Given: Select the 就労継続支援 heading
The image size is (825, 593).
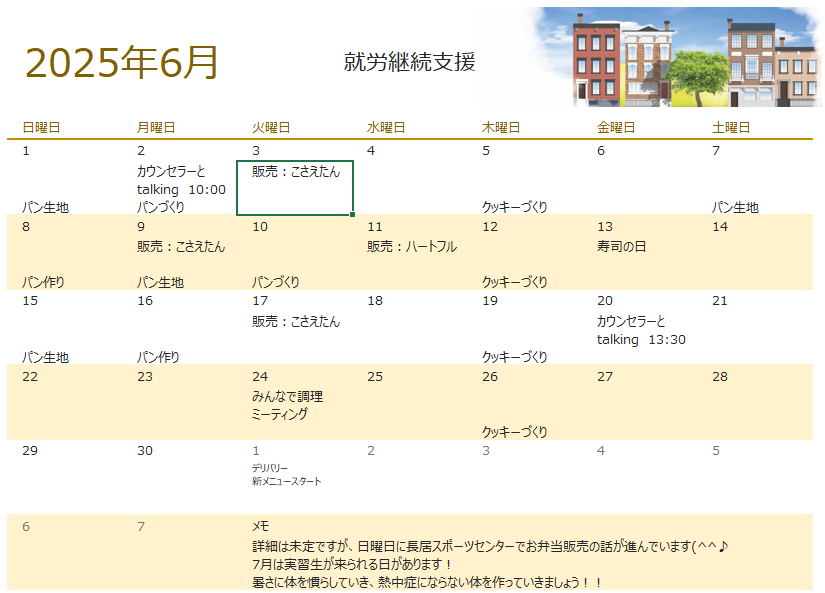Looking at the screenshot, I should 409,62.
